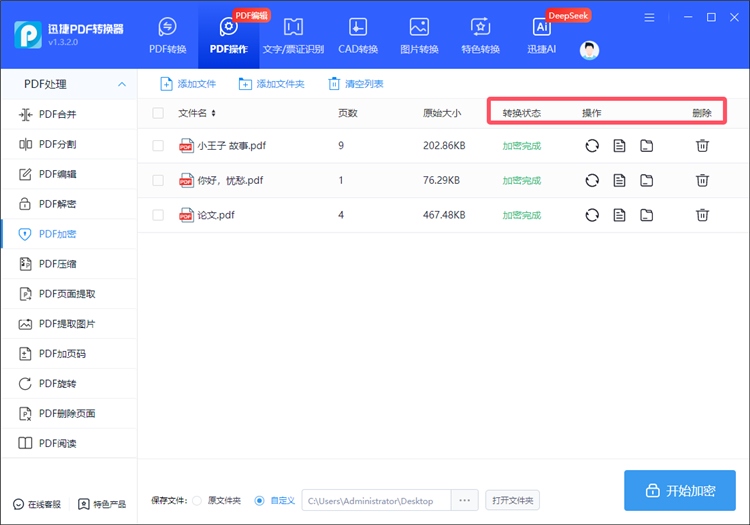Select PDF分割 in the sidebar
Viewport: 750px width, 525px height.
tap(69, 144)
